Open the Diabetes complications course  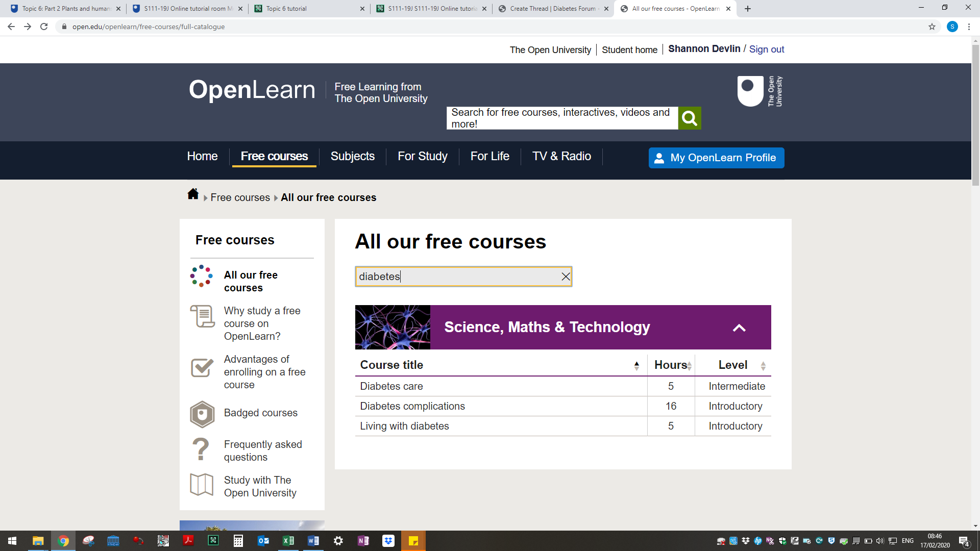[412, 407]
